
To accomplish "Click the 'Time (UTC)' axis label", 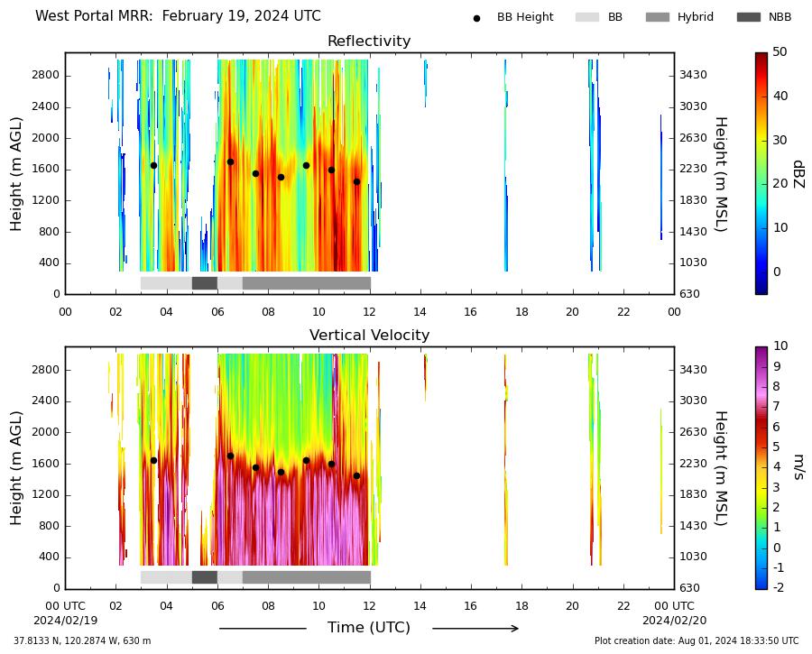I will (x=369, y=628).
